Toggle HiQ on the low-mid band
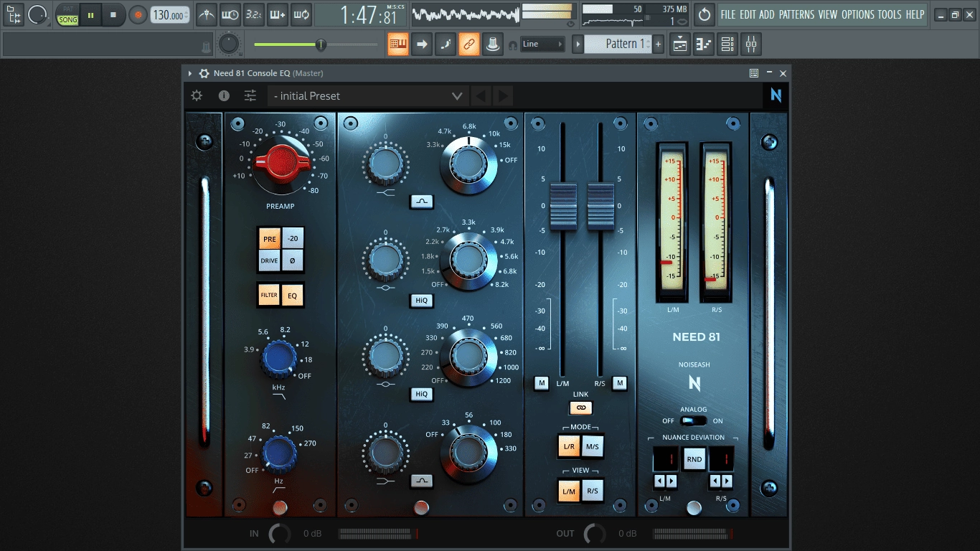This screenshot has height=551, width=980. 422,394
